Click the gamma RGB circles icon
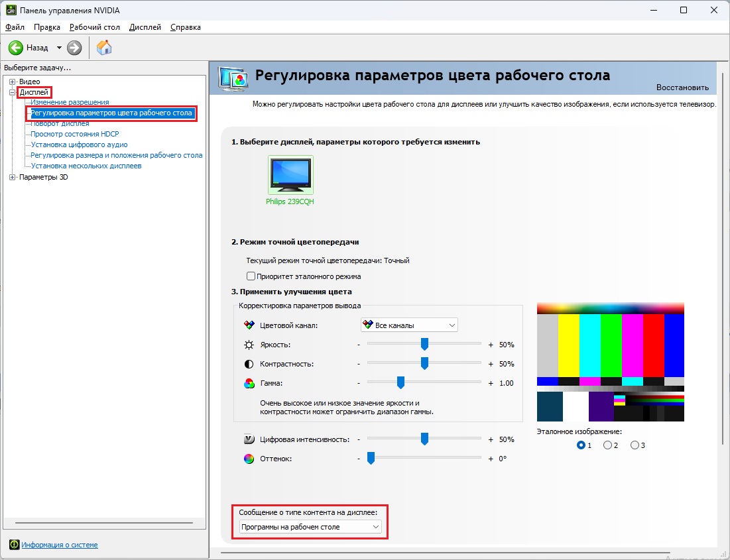This screenshot has width=730, height=560. (x=249, y=384)
